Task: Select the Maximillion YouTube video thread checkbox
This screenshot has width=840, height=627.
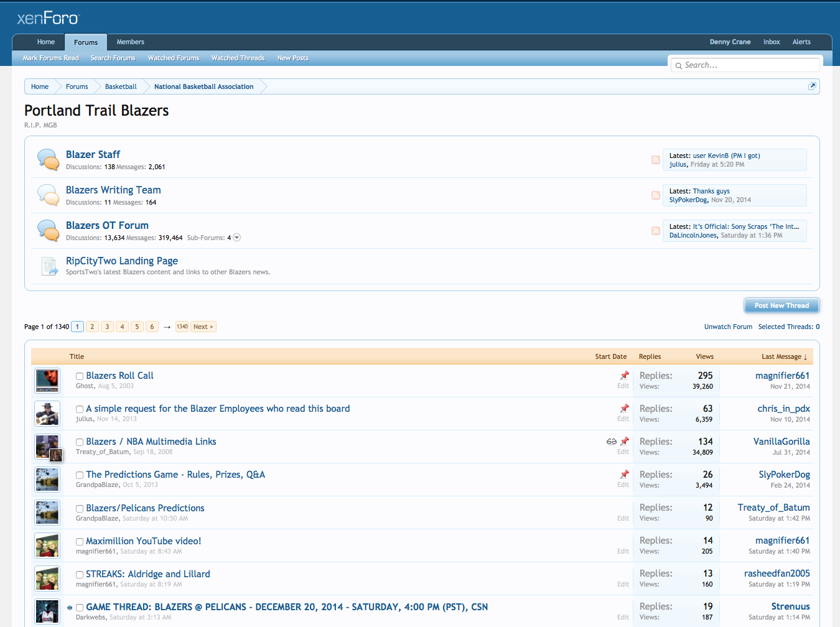Action: click(80, 542)
